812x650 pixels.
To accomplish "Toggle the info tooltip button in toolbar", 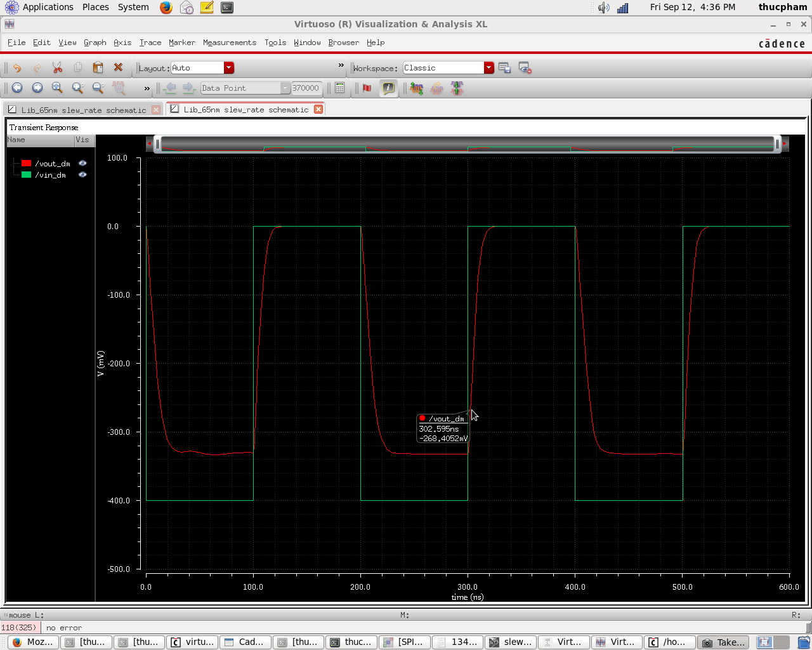I will point(388,88).
